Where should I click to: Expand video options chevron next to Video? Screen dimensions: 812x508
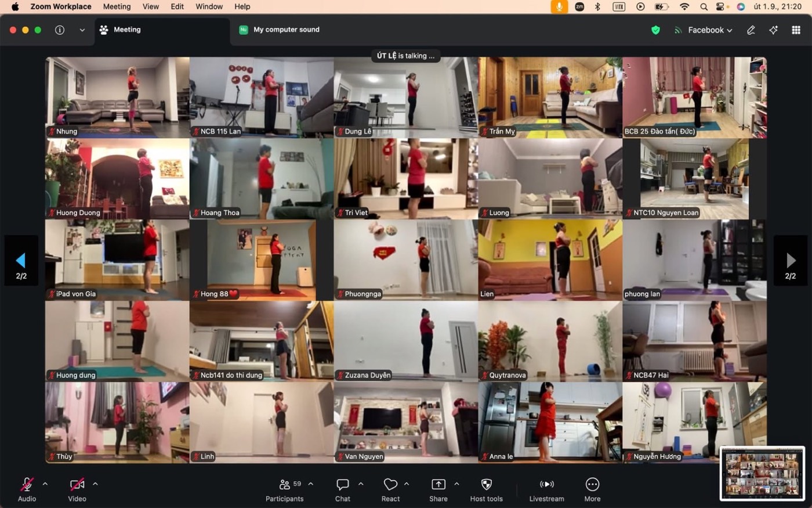click(x=95, y=484)
